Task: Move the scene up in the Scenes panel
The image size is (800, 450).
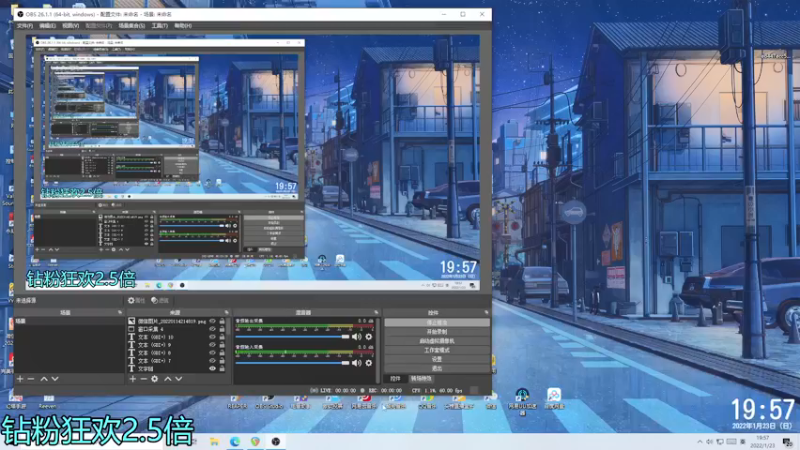Action: point(44,379)
